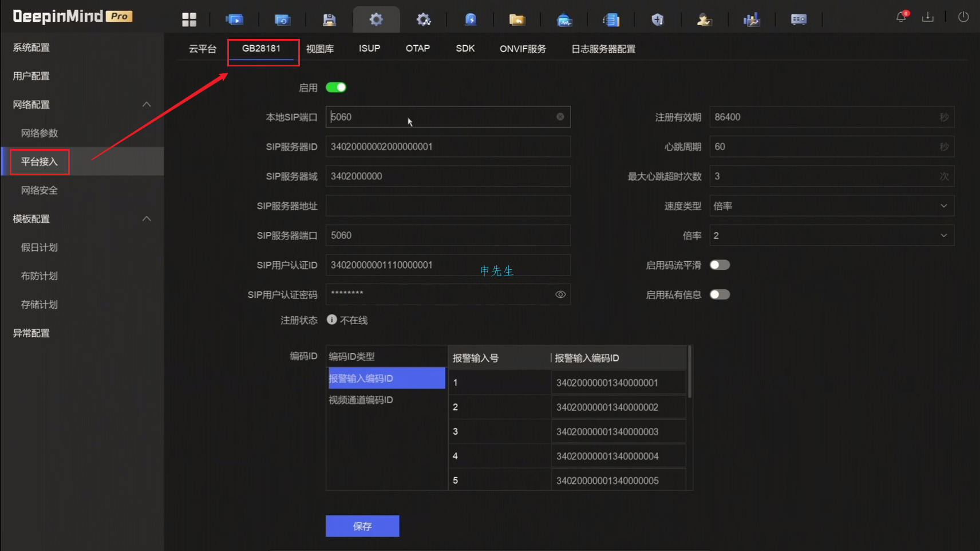Collapse the 网络配置 section

click(147, 104)
